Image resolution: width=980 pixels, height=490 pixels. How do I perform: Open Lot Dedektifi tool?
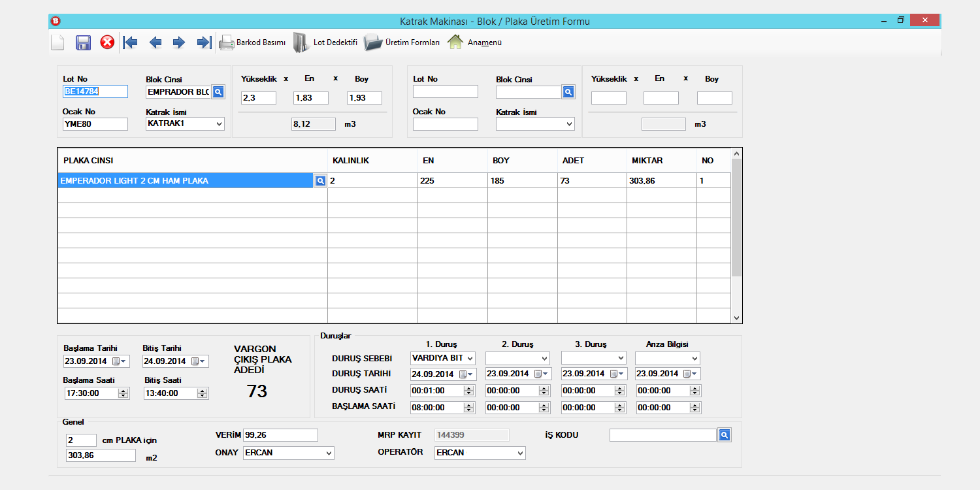(325, 42)
